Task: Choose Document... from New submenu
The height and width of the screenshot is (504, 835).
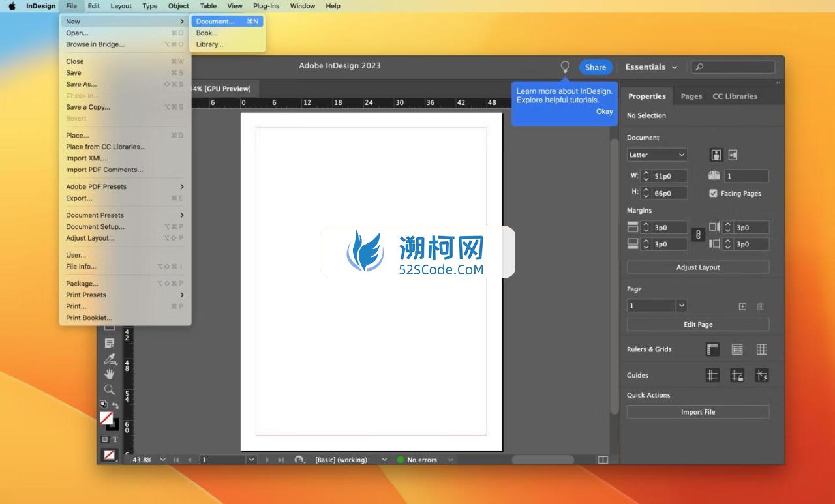Action: (x=228, y=22)
